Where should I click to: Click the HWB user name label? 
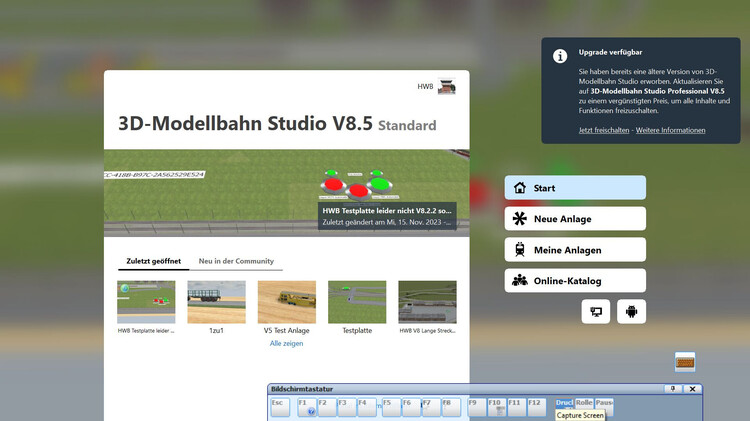point(425,87)
